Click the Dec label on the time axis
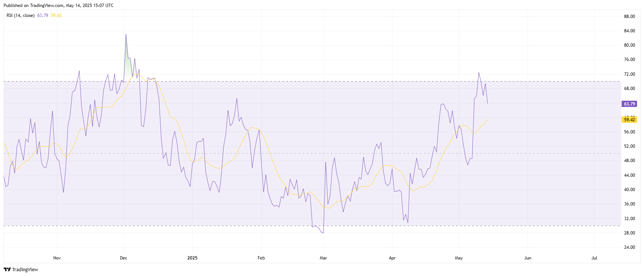This screenshot has width=644, height=276. pyautogui.click(x=124, y=258)
